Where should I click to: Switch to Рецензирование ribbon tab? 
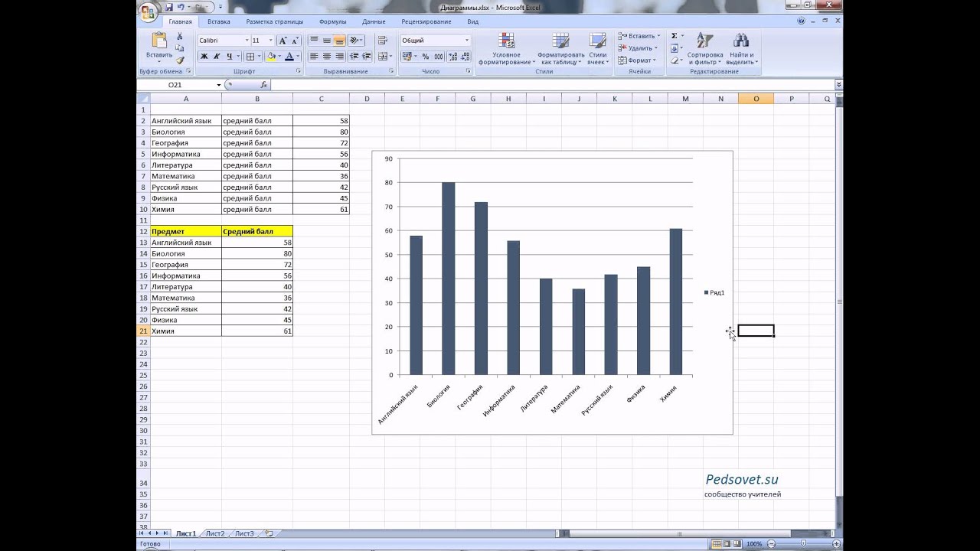(426, 21)
